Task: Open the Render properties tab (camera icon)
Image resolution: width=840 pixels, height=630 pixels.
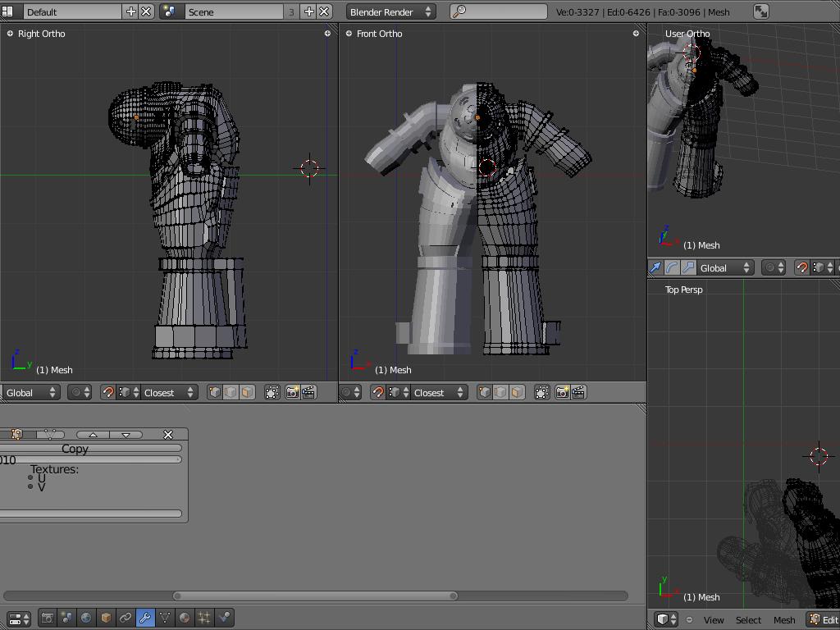Action: (x=47, y=618)
